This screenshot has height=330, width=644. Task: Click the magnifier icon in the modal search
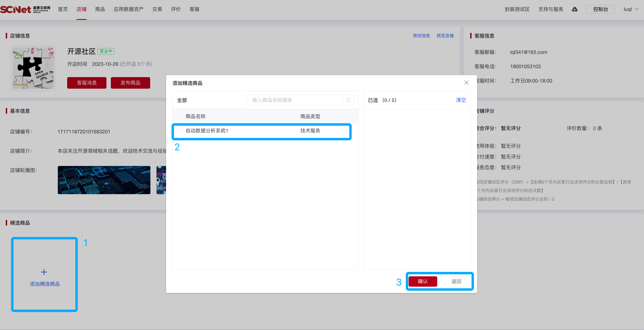pos(348,100)
